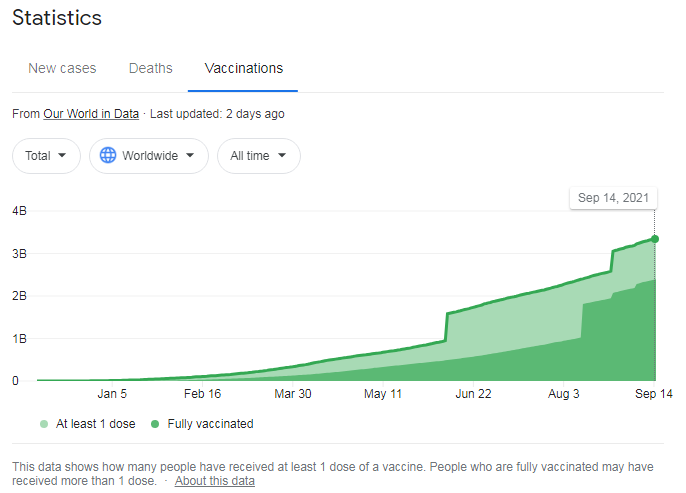Image resolution: width=686 pixels, height=493 pixels.
Task: Open the Our World in Data link
Action: point(91,114)
